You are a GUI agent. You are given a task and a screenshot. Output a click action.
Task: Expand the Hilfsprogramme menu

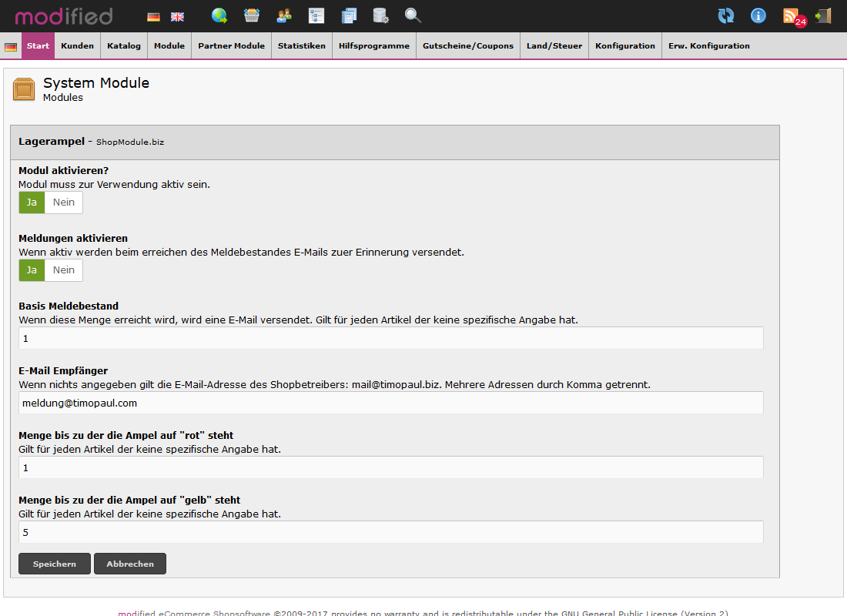(x=374, y=46)
